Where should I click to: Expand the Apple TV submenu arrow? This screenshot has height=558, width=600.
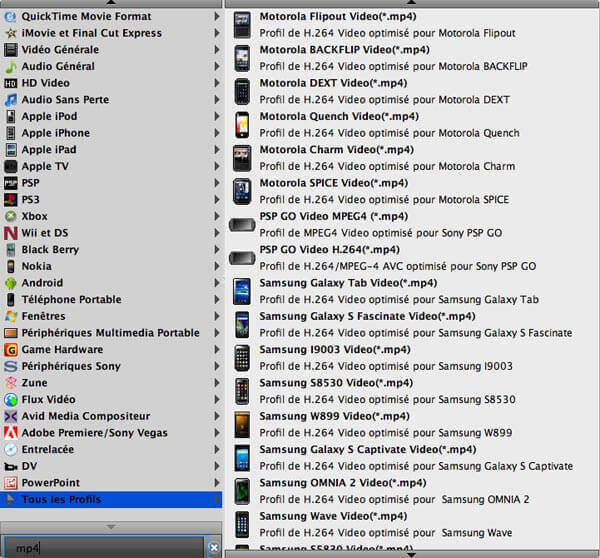216,166
